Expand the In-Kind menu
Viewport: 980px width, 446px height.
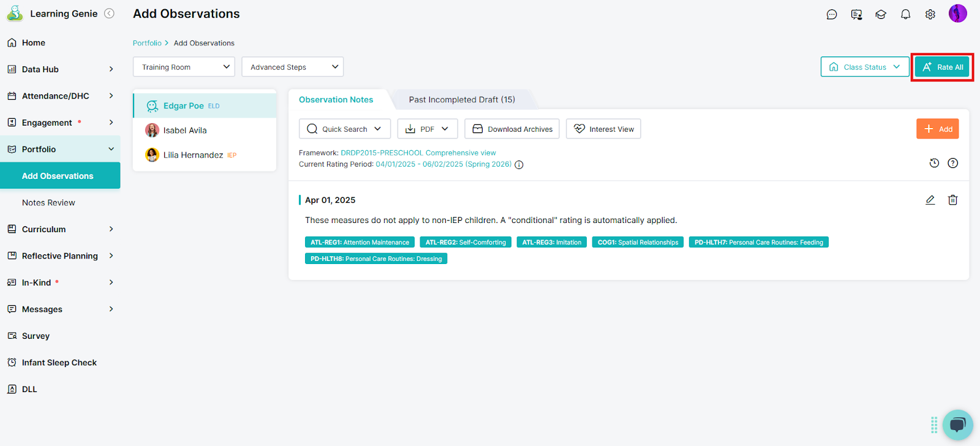pyautogui.click(x=60, y=282)
